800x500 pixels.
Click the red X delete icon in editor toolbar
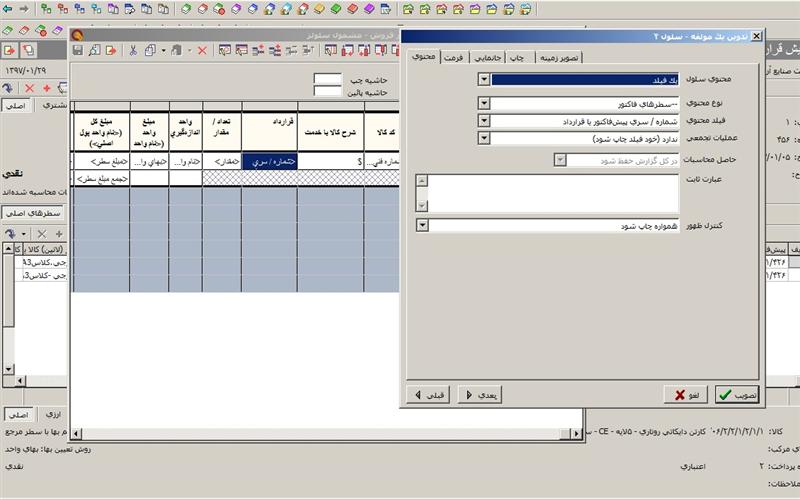pos(202,50)
